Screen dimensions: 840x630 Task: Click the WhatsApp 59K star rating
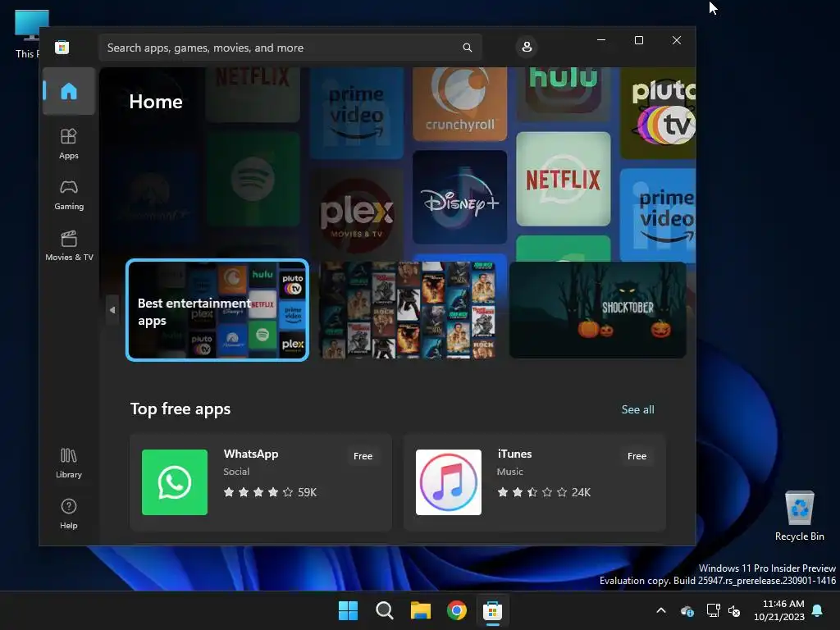tap(270, 492)
